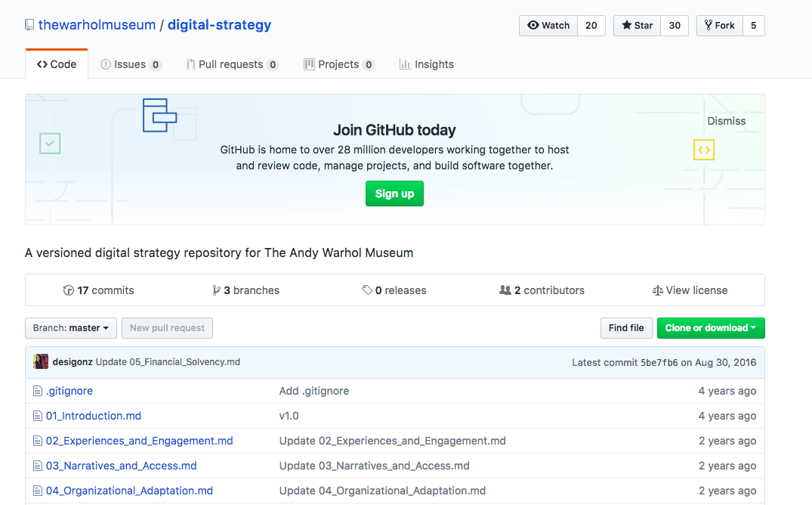Screen dimensions: 812x505
Task: Click the Find file button
Action: (626, 327)
